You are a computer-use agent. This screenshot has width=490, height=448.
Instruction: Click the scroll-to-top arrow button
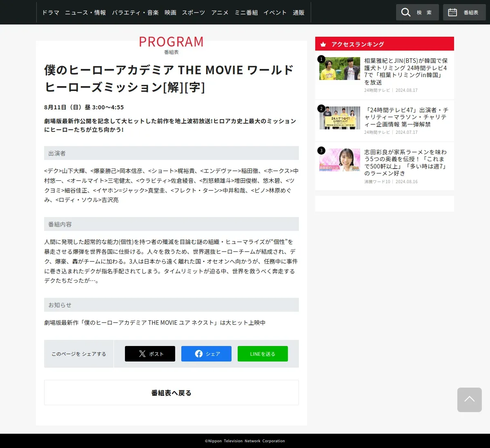(470, 400)
